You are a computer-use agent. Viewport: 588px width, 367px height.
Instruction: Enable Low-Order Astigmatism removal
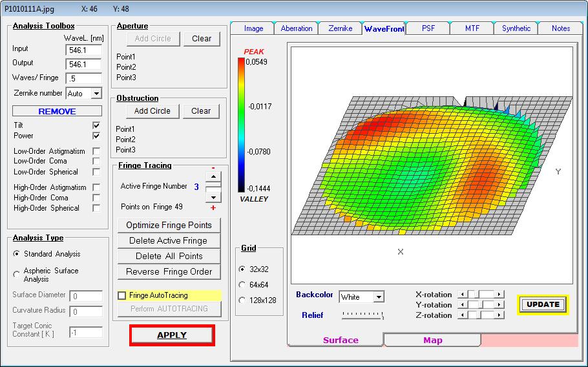(x=96, y=151)
